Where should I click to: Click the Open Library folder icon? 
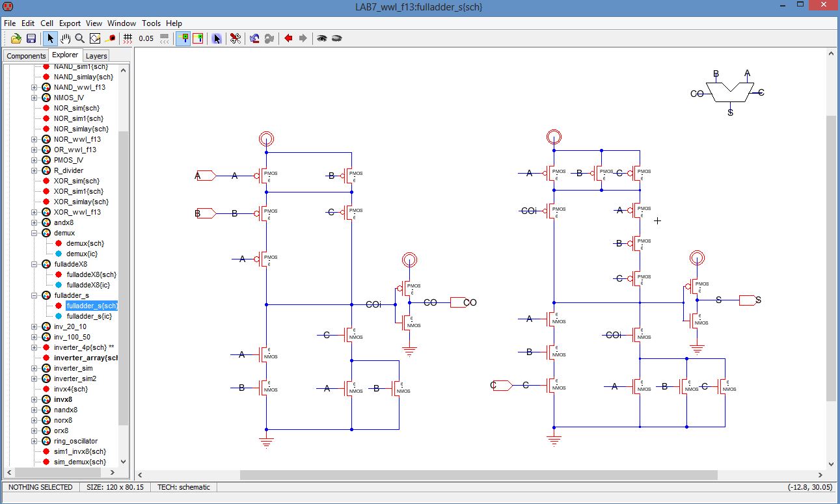16,38
